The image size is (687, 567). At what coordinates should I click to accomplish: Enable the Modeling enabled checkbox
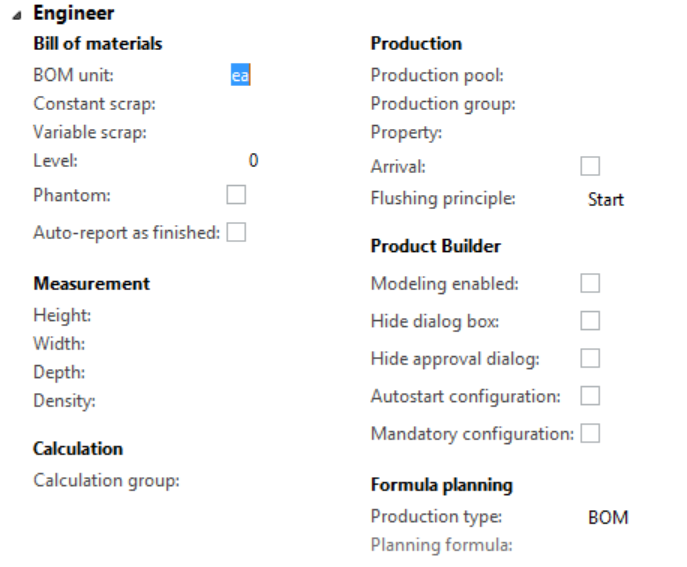tap(590, 284)
